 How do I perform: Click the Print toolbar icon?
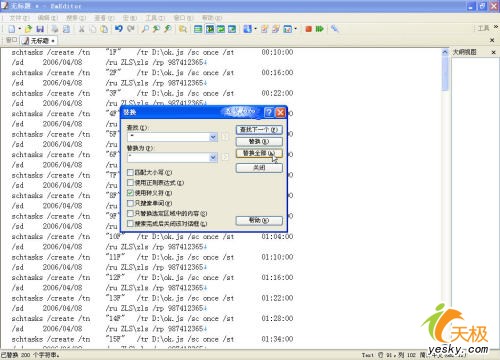tap(55, 29)
